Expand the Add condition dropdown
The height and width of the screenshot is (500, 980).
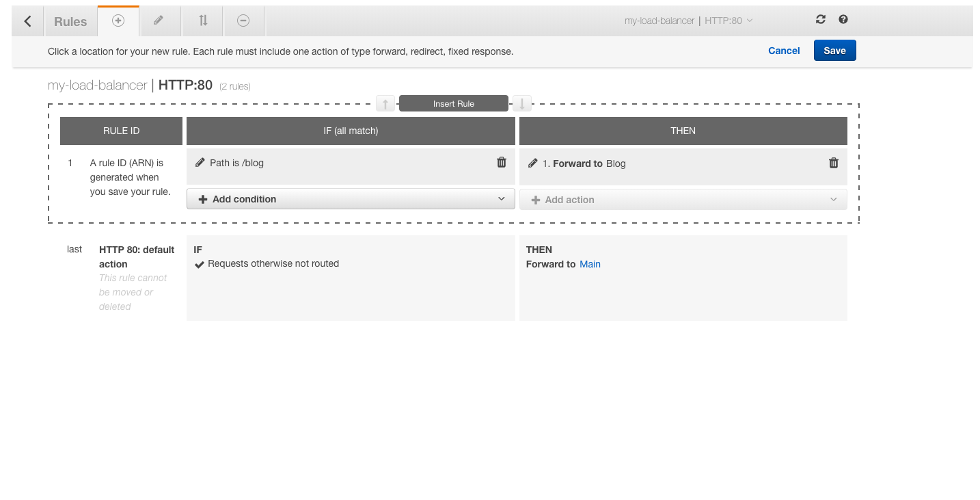click(351, 199)
